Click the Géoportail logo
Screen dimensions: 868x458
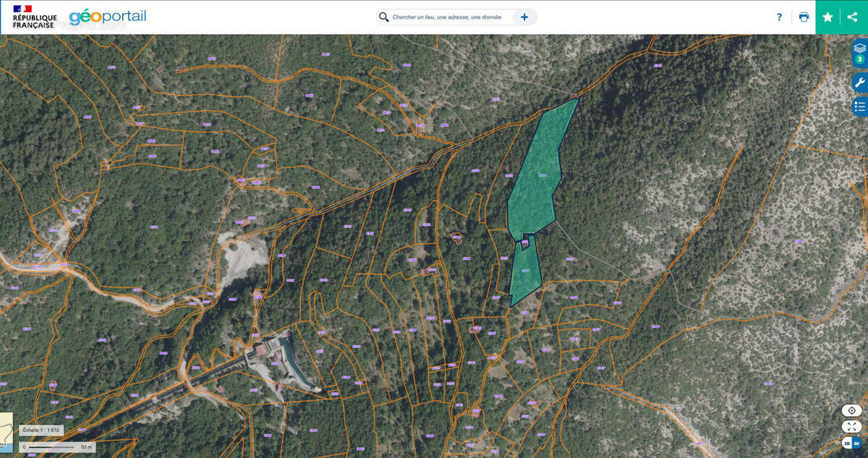click(x=107, y=17)
